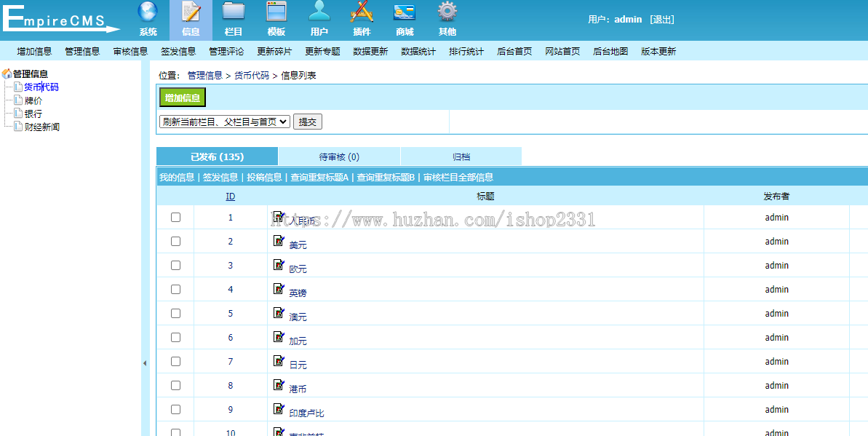868x436 pixels.
Task: Click the edit icon beside 印度卢比
Action: (279, 408)
